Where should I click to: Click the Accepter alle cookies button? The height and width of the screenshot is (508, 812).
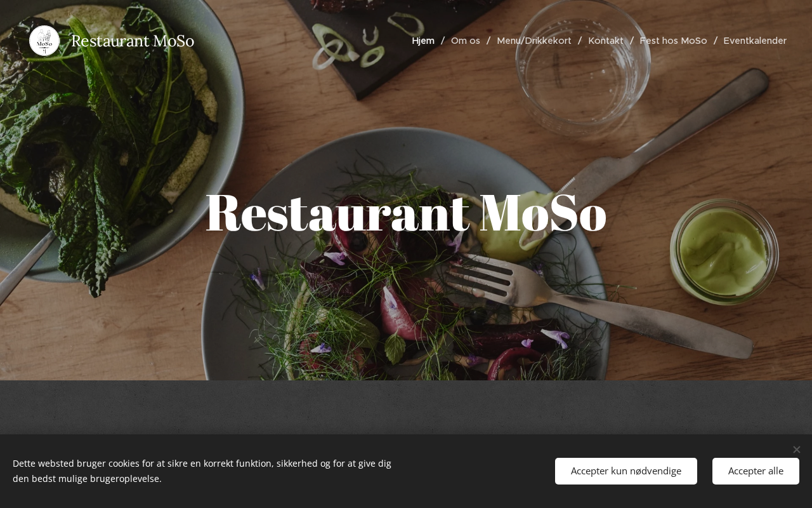coord(756,471)
